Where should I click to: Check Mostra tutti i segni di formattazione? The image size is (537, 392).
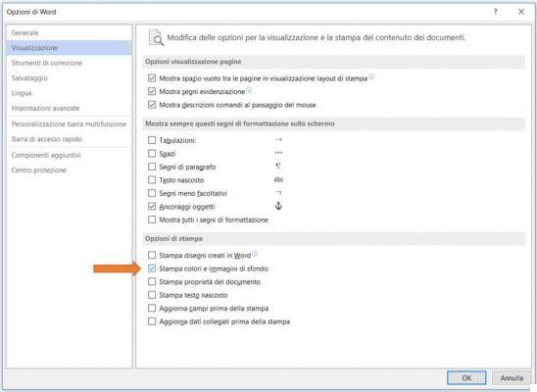click(152, 220)
